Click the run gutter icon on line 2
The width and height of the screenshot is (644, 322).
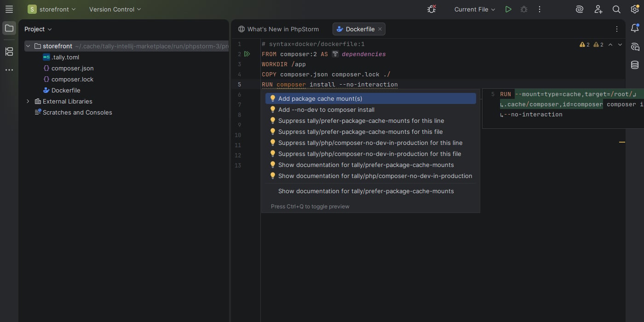(x=247, y=54)
